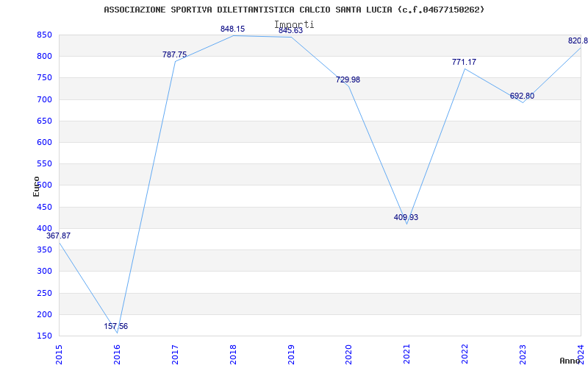Click the 820.8 data label for 2024
The image size is (588, 368).
[x=578, y=41]
